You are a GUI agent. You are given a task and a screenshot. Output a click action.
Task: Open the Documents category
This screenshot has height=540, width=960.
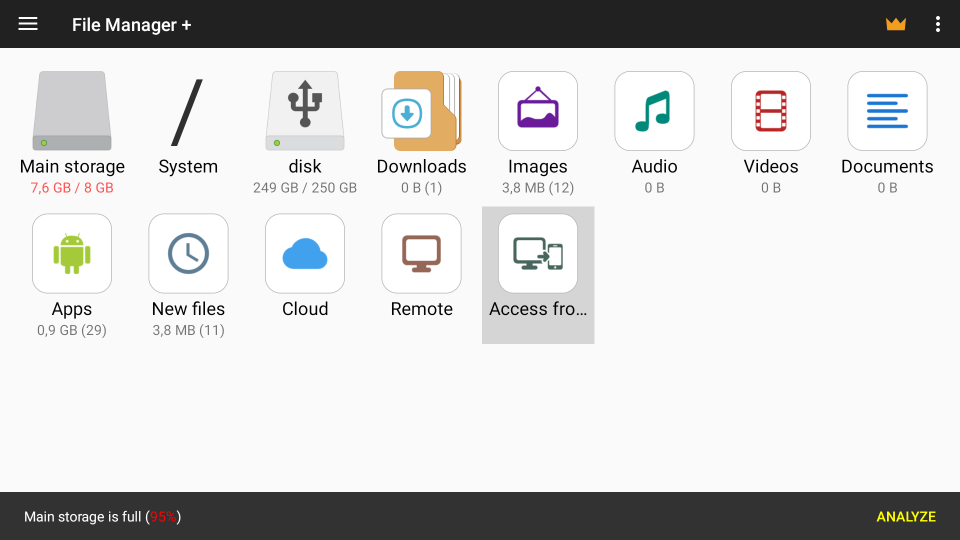(x=887, y=112)
